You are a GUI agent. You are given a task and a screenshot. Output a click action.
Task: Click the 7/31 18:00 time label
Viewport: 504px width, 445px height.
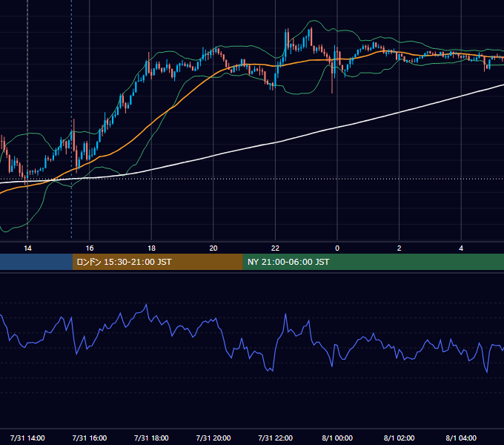click(x=151, y=438)
